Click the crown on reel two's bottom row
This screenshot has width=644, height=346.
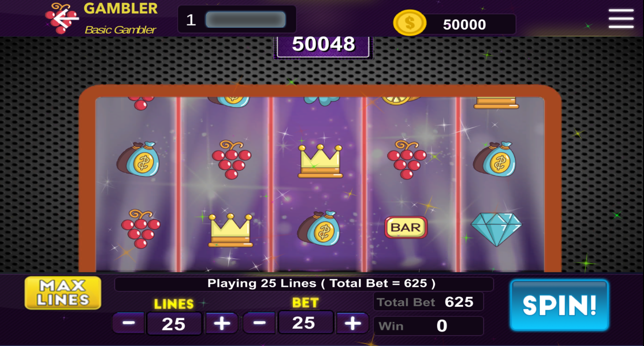[x=231, y=230]
